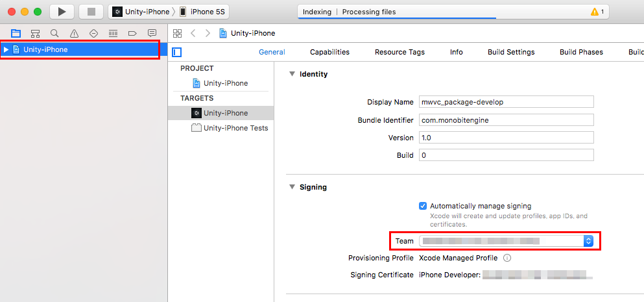
Task: Open the Report navigator
Action: (152, 33)
